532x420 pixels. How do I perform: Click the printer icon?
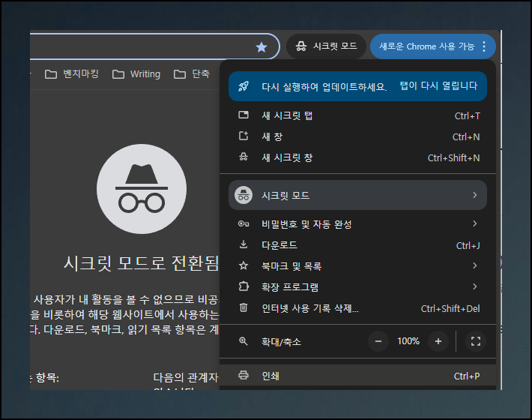(244, 375)
